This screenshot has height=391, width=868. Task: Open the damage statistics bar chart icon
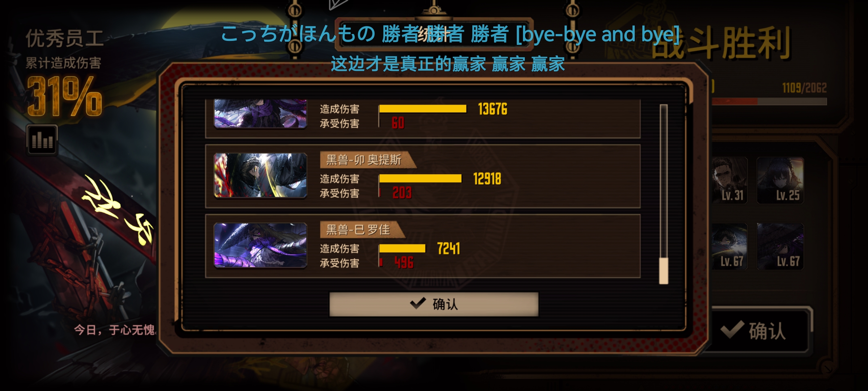[x=42, y=140]
